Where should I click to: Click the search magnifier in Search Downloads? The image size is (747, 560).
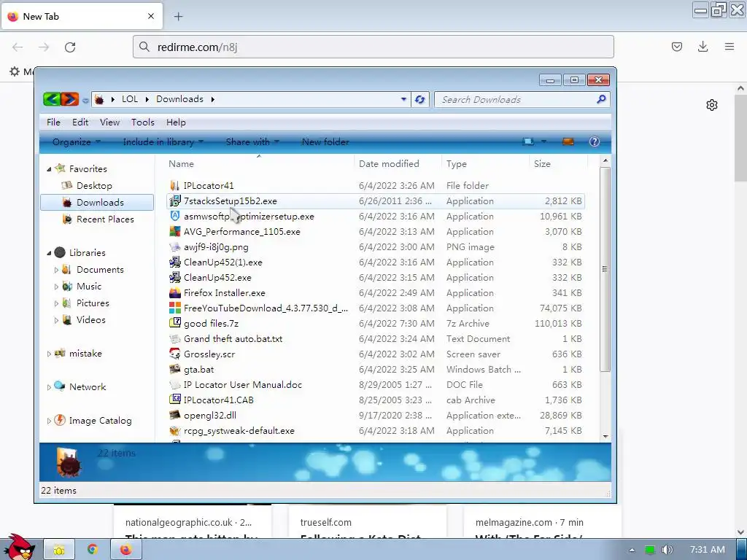point(601,99)
